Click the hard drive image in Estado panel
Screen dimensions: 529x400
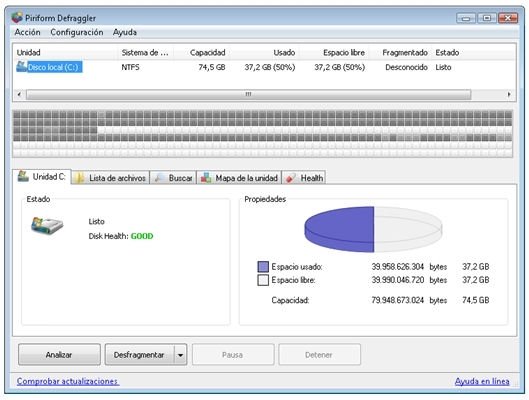[47, 226]
